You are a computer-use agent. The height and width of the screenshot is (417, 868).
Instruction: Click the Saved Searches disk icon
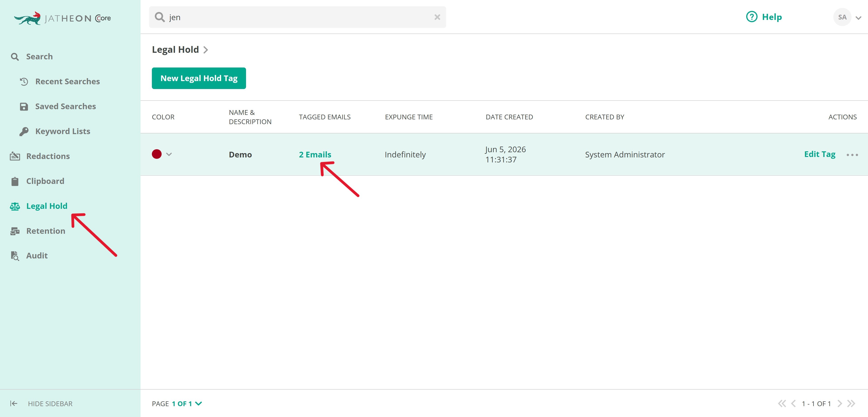point(24,106)
